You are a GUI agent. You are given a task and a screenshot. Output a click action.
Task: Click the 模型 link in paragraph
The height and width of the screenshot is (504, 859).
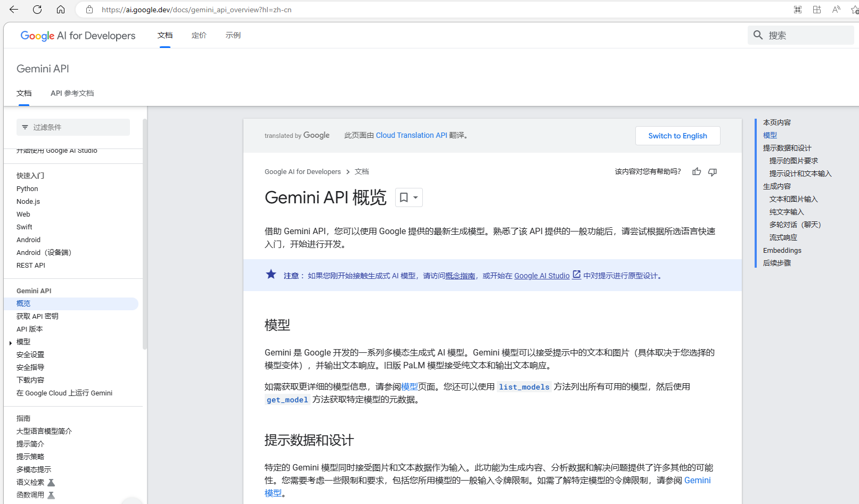pos(410,386)
